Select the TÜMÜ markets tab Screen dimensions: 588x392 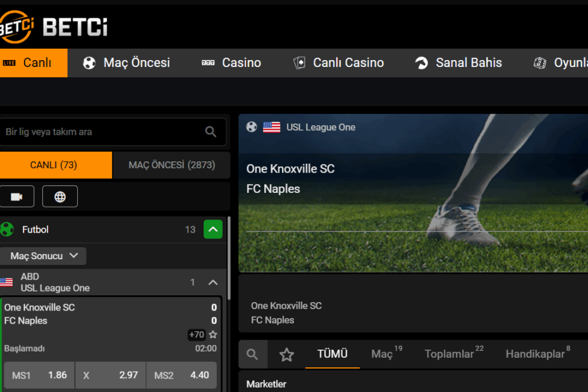tap(333, 353)
